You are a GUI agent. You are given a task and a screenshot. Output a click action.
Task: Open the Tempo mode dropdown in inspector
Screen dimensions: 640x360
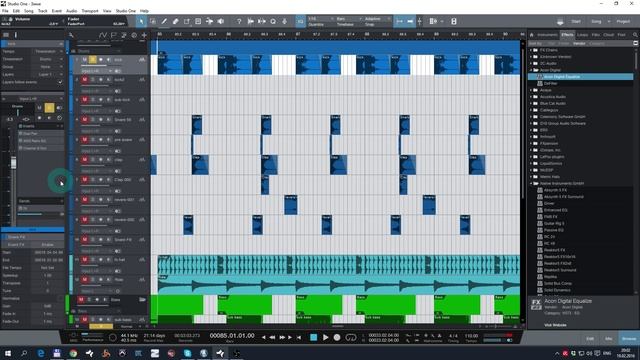[48, 51]
